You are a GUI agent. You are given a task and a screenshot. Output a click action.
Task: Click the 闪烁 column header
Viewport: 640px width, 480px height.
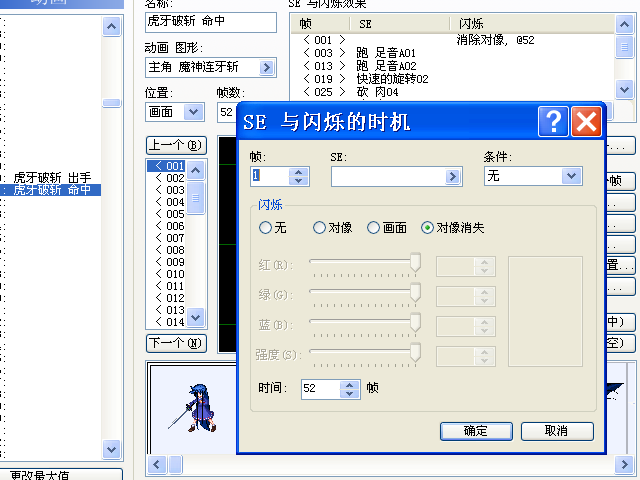click(x=532, y=24)
